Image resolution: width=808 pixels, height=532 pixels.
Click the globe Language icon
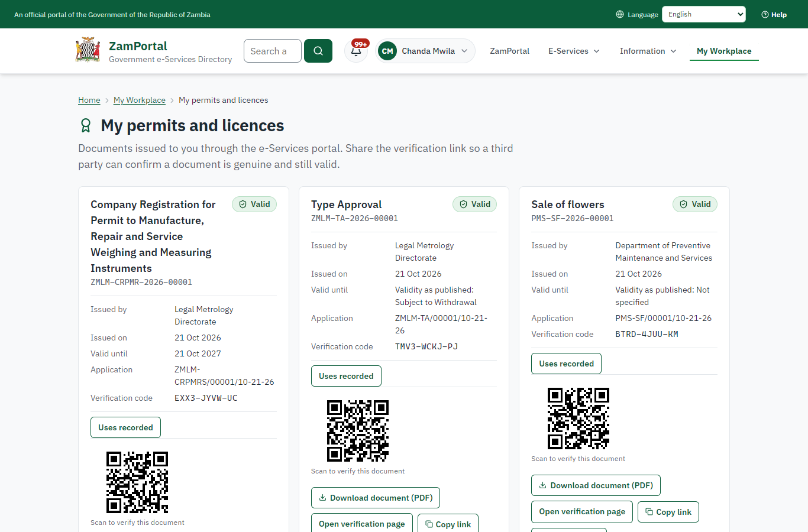point(620,14)
